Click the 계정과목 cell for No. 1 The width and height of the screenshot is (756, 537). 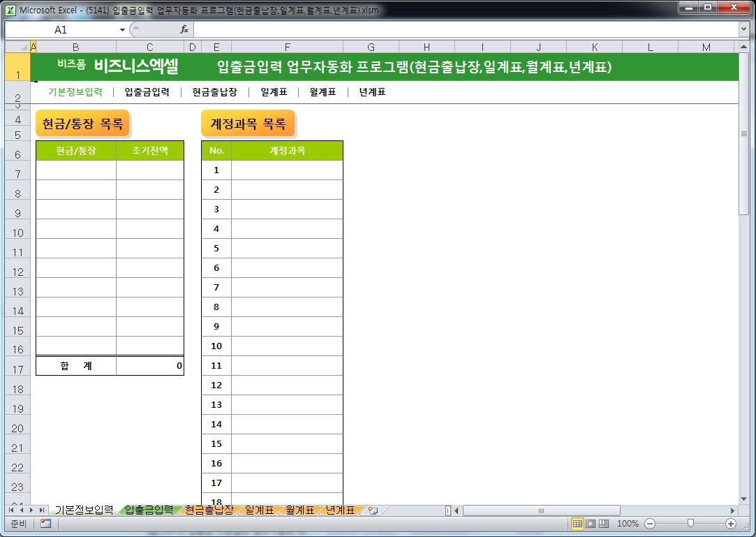click(288, 170)
